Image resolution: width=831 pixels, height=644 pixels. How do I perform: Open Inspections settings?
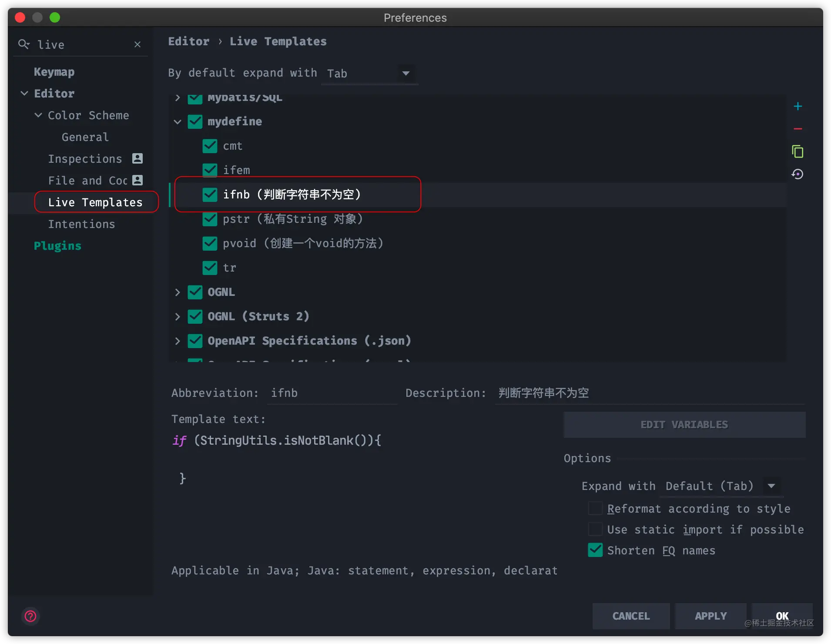tap(85, 159)
